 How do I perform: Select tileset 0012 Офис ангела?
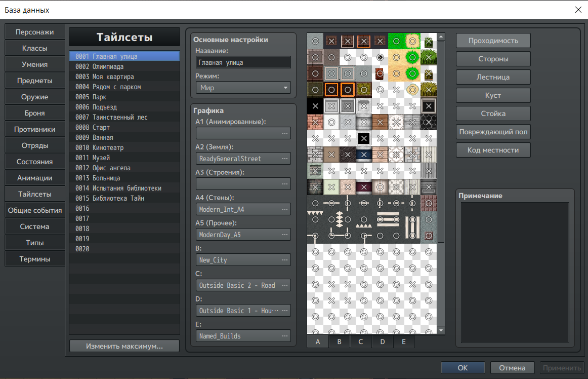[x=124, y=168]
